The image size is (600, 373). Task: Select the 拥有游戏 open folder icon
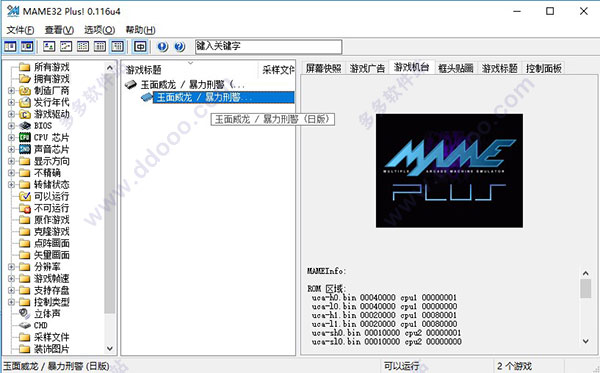point(25,79)
